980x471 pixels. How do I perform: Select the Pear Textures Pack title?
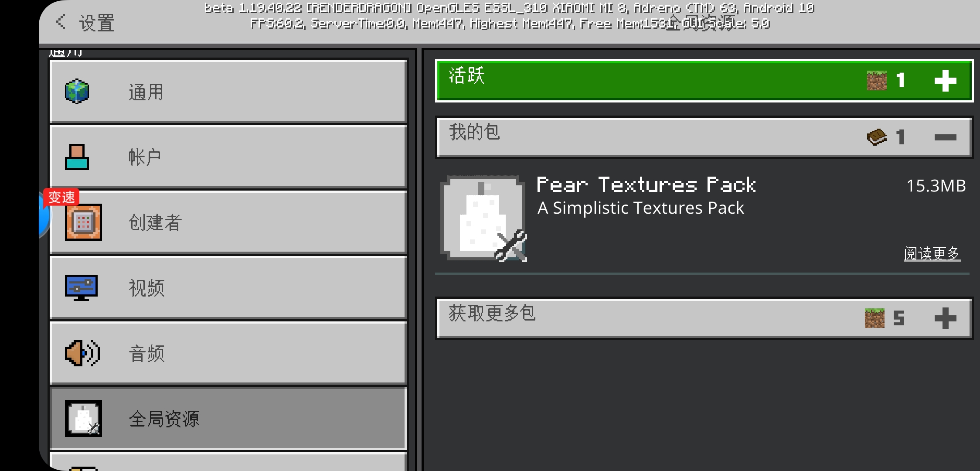(646, 185)
